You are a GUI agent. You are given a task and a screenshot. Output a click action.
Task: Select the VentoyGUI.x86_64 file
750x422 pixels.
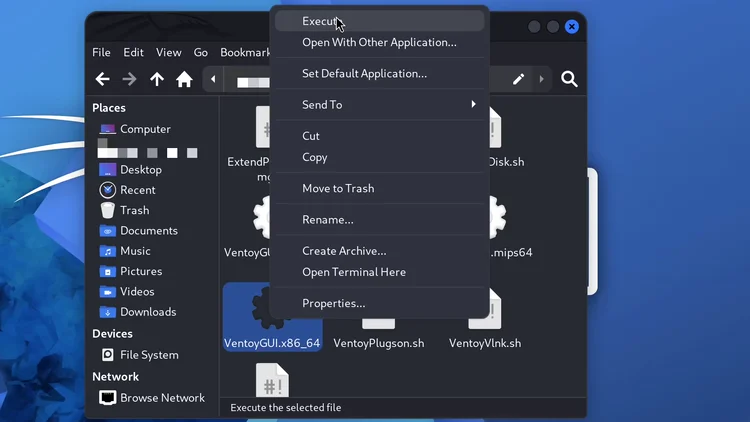(x=272, y=317)
